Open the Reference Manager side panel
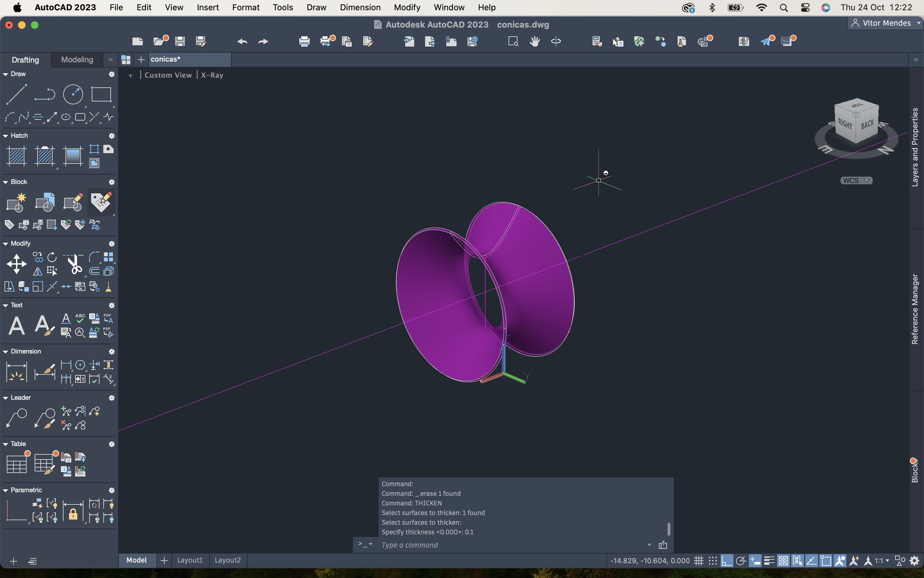 [915, 309]
